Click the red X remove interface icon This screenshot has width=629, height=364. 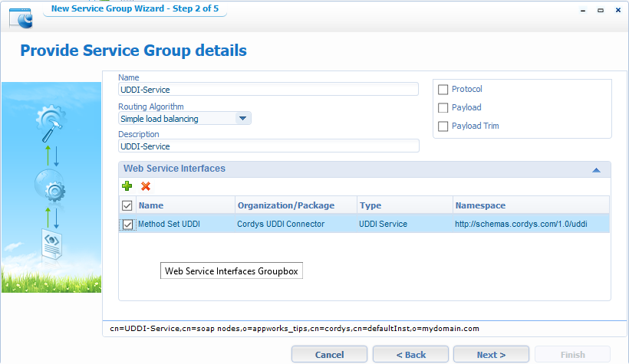coord(146,186)
